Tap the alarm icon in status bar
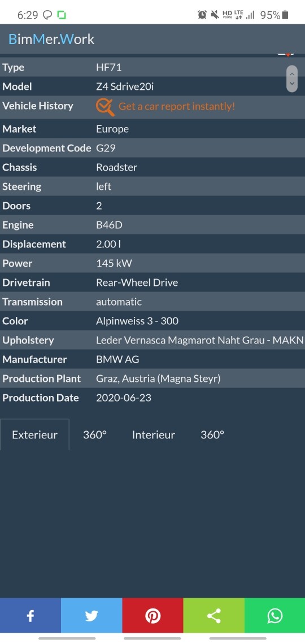The image size is (305, 644). (x=202, y=15)
